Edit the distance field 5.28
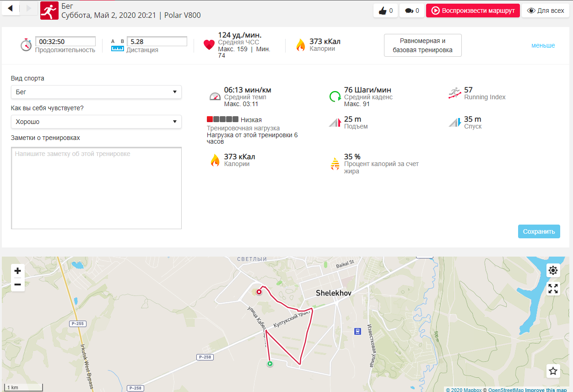This screenshot has width=573, height=392. pos(157,42)
